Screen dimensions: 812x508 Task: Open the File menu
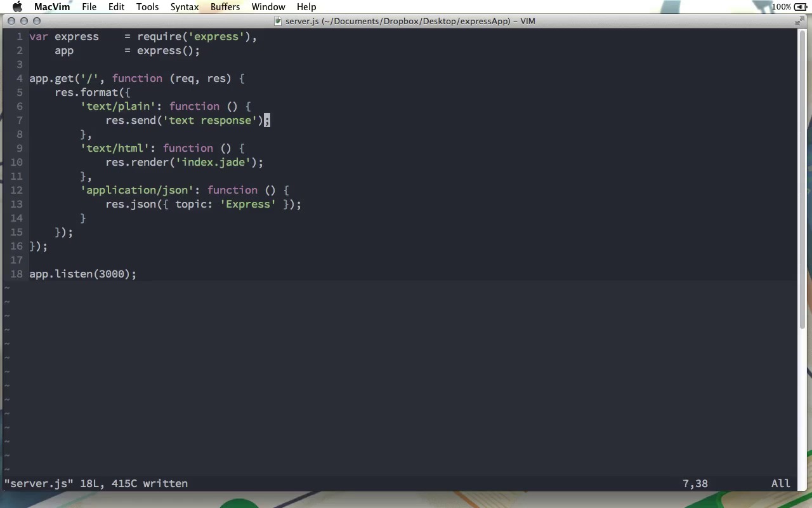click(x=89, y=7)
